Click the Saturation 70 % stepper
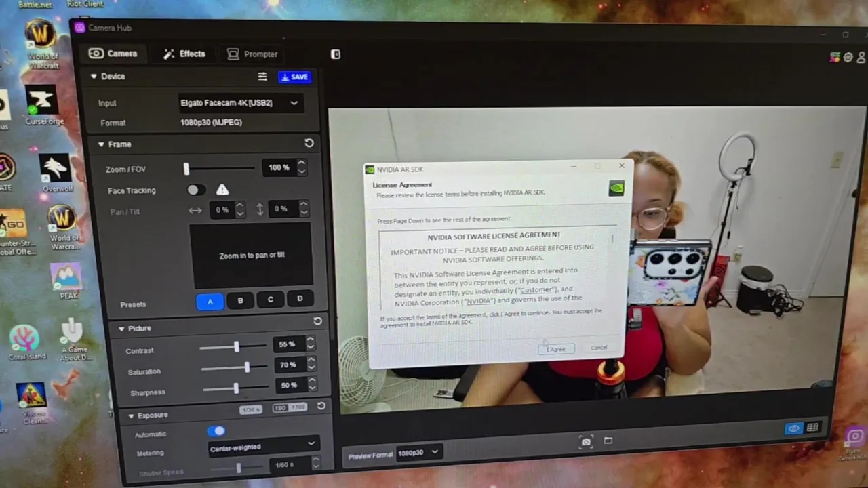Viewport: 868px width, 488px height. (296, 365)
